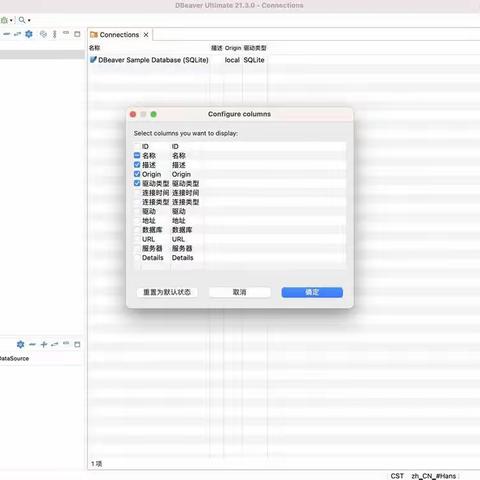
Task: Toggle the 名称 column checkbox
Action: click(137, 155)
